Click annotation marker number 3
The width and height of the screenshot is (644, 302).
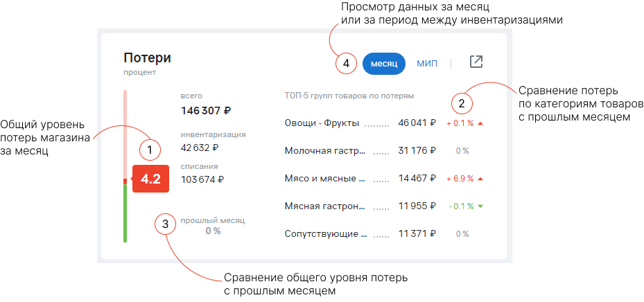[165, 224]
